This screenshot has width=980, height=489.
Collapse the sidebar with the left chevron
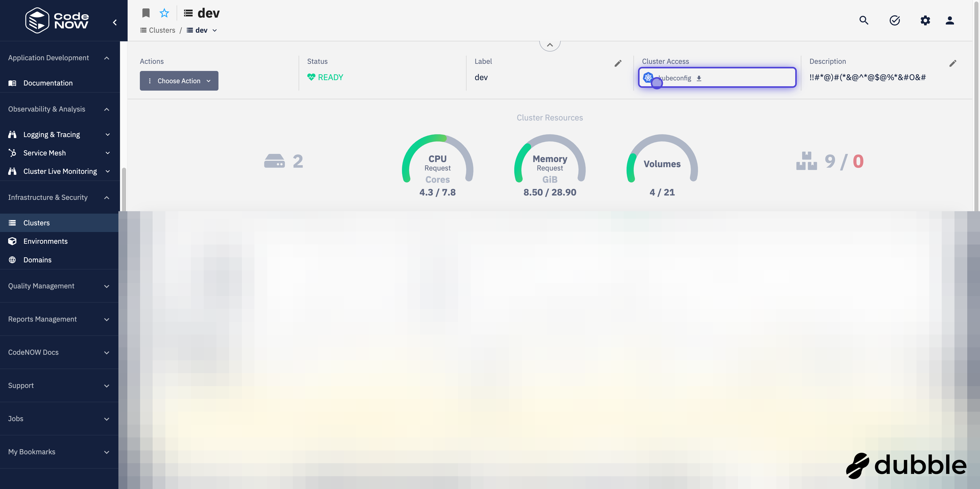tap(115, 22)
